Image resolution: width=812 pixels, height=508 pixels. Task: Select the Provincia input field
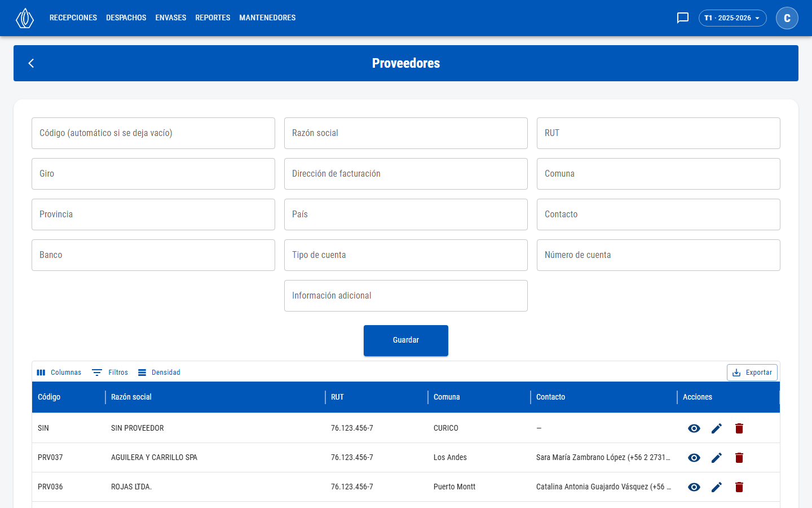click(153, 214)
